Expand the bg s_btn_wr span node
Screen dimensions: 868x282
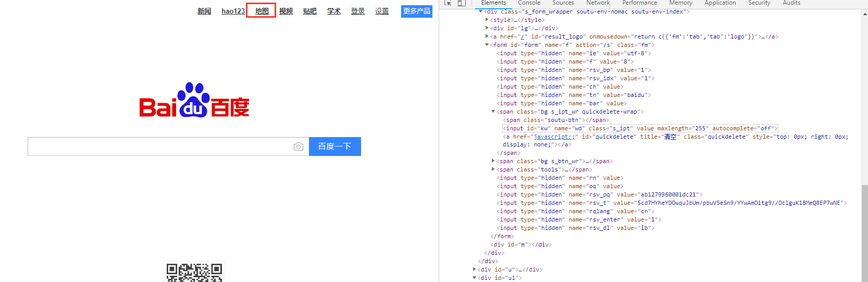[x=493, y=161]
